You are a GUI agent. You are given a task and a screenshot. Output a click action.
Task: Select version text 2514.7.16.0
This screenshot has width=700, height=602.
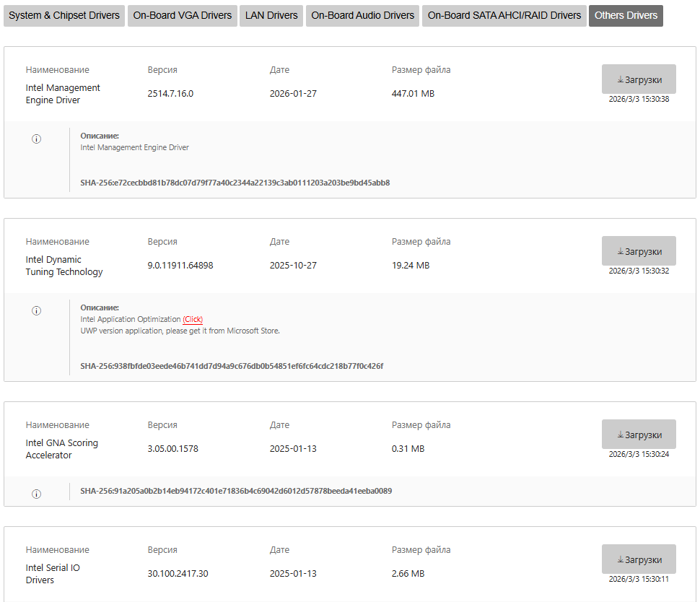coord(170,94)
